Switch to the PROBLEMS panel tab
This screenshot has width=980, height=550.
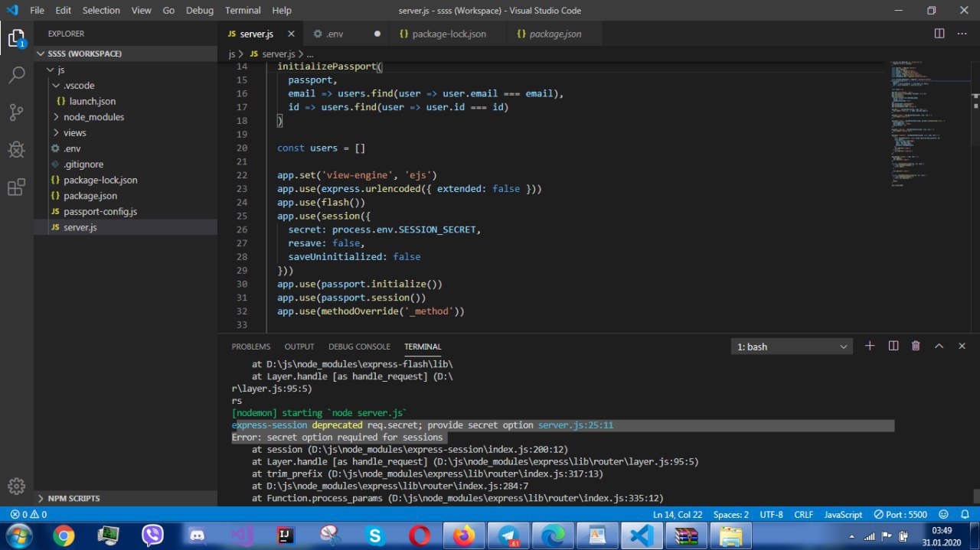[x=251, y=347]
